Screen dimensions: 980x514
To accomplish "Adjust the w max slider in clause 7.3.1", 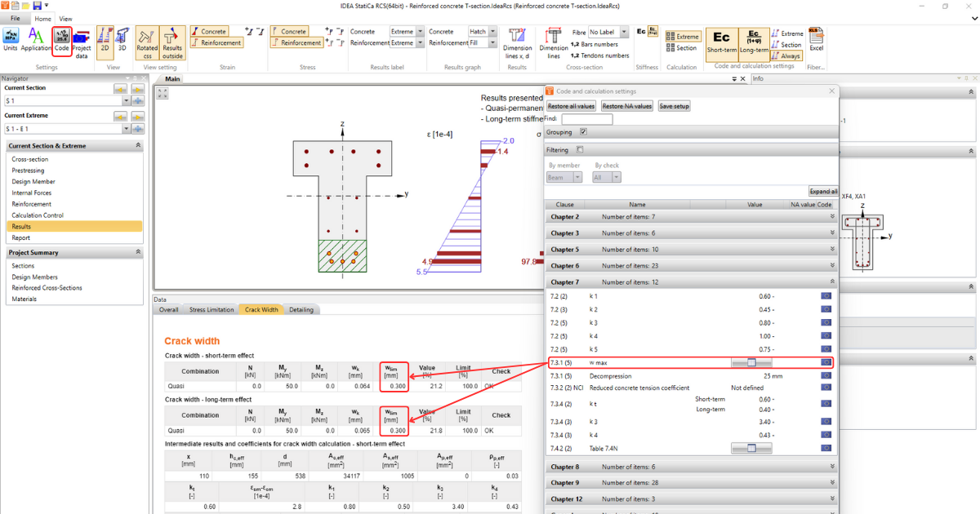I will pos(751,361).
